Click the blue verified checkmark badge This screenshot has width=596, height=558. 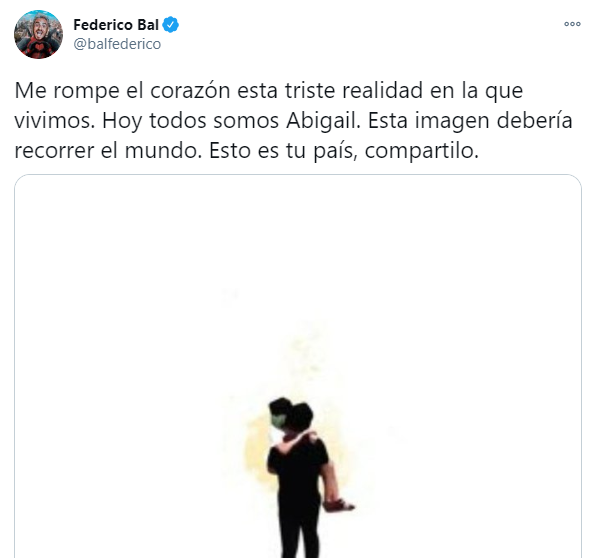pyautogui.click(x=171, y=25)
